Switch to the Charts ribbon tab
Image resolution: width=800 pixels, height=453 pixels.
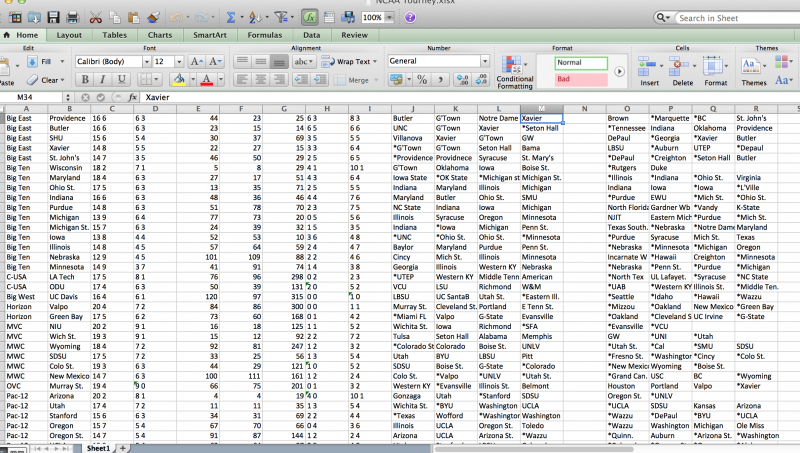click(x=160, y=35)
